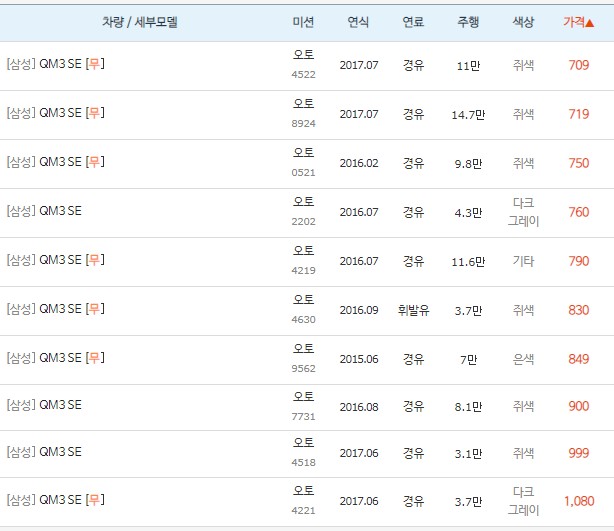614x531 pixels.
Task: Click the 연료 column header
Action: (x=414, y=22)
